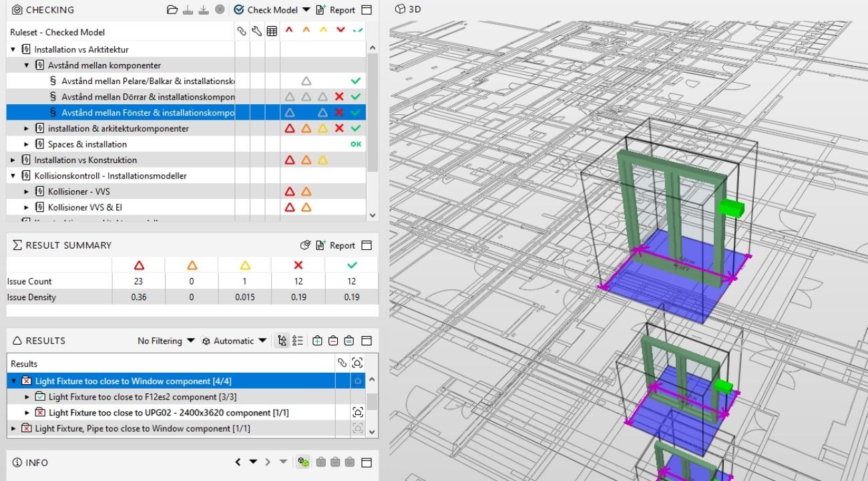Toggle red X on Avstånd mellan Dörrar row

coord(340,97)
